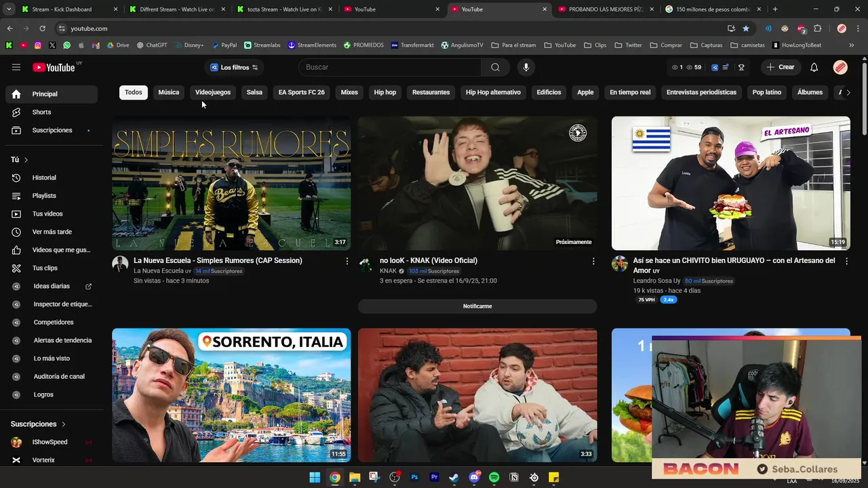Open Tus clips in the sidebar
868x488 pixels.
52,268
